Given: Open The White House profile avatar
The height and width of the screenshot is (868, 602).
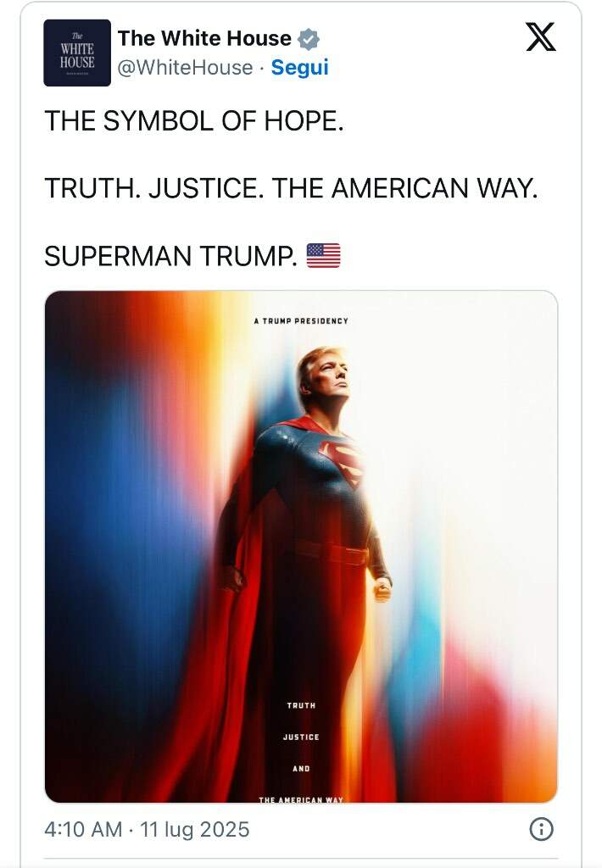Looking at the screenshot, I should [77, 53].
